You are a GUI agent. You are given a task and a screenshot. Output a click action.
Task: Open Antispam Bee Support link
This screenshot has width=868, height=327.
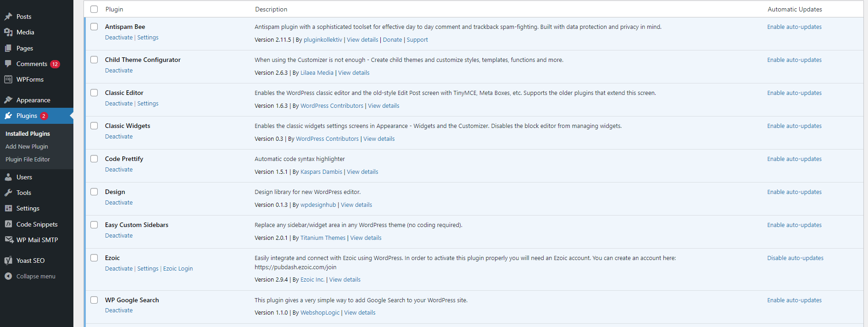coord(417,40)
